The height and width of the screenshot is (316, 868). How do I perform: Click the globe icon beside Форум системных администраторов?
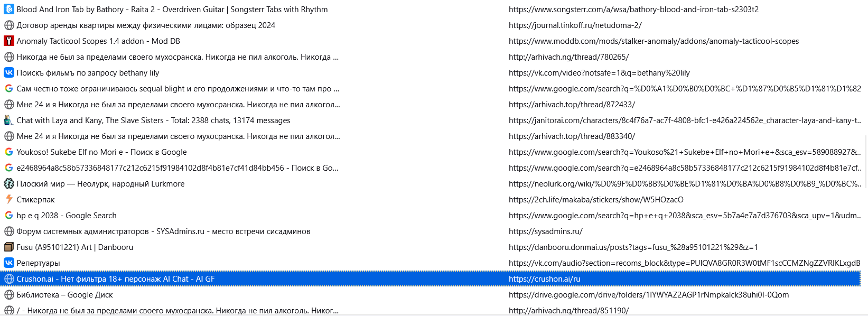pos(9,231)
